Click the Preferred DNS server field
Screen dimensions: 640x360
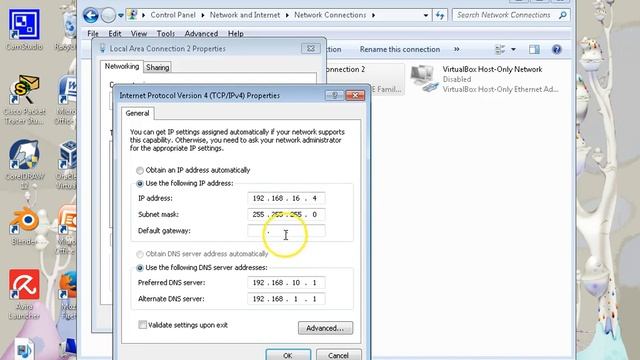[x=286, y=282]
